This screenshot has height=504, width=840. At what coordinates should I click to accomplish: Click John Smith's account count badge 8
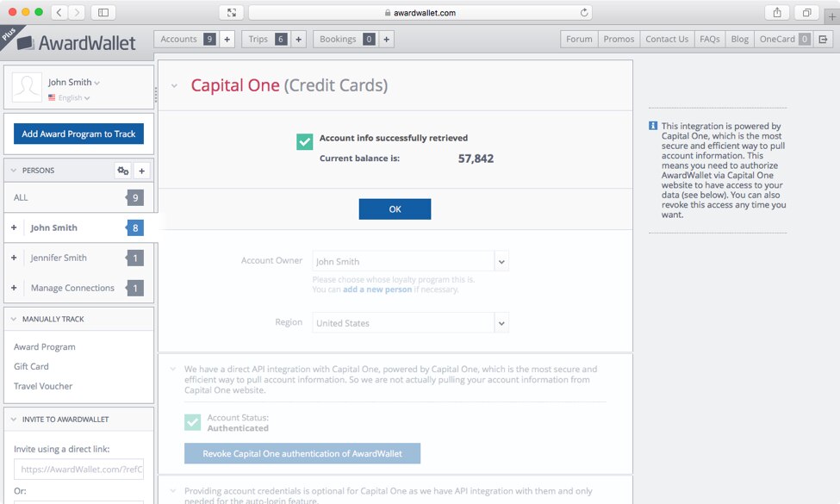click(x=135, y=227)
